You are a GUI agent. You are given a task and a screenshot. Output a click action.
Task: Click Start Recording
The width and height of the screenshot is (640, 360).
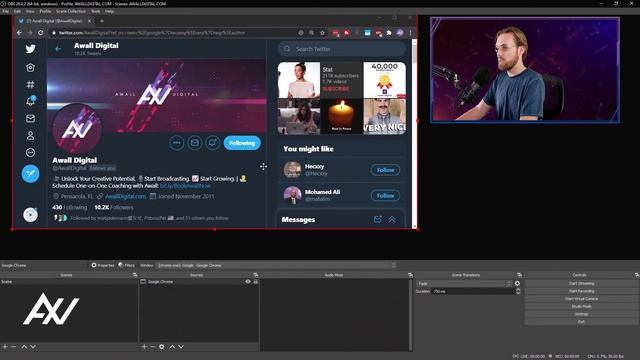[581, 291]
